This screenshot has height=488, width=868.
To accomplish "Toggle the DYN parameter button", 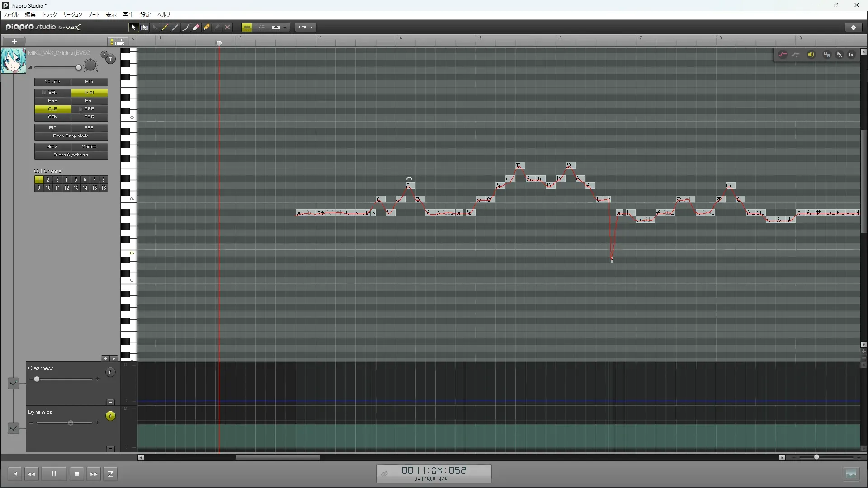I will 89,93.
